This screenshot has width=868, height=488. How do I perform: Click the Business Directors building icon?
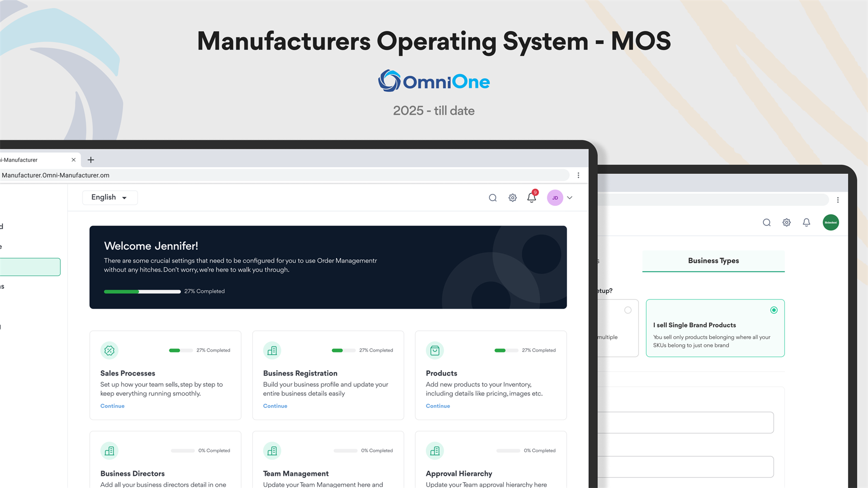coord(109,451)
